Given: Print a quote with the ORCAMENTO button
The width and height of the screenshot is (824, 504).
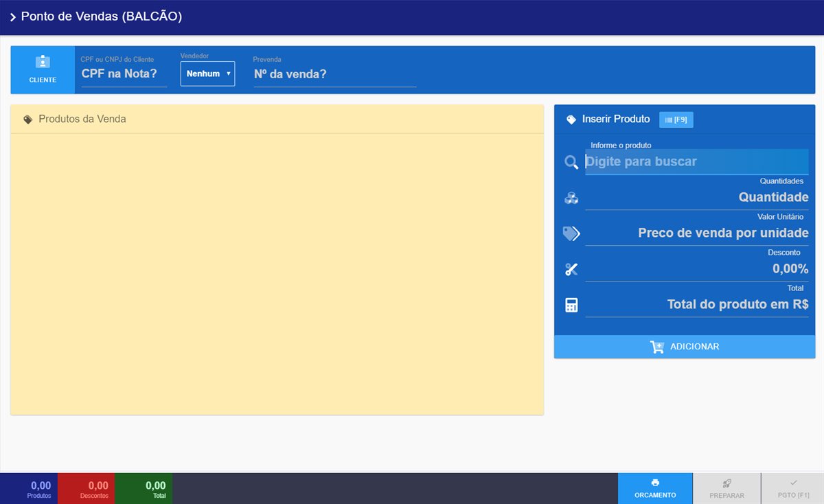Looking at the screenshot, I should (x=655, y=489).
